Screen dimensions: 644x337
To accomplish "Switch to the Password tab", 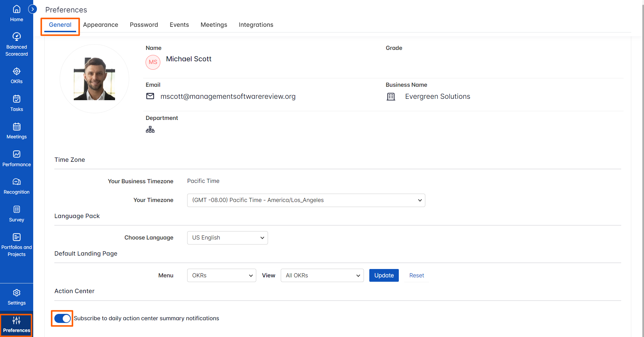I will click(x=144, y=25).
